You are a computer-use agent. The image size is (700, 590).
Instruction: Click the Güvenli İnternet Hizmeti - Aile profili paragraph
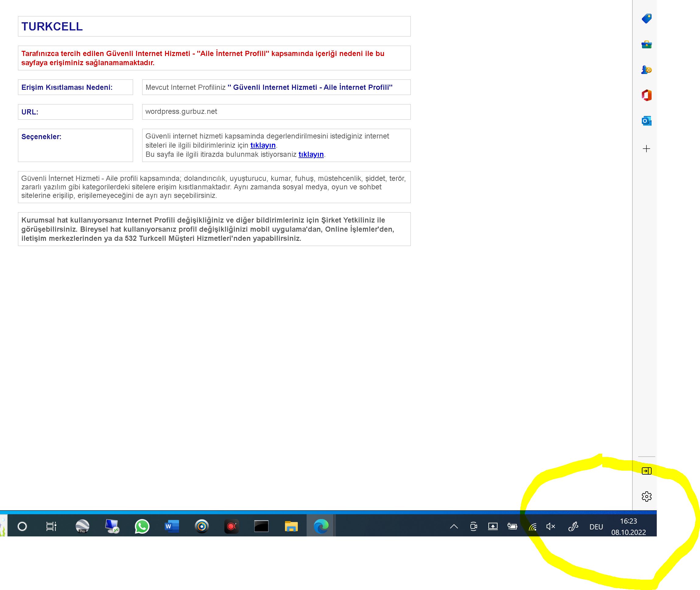click(214, 187)
